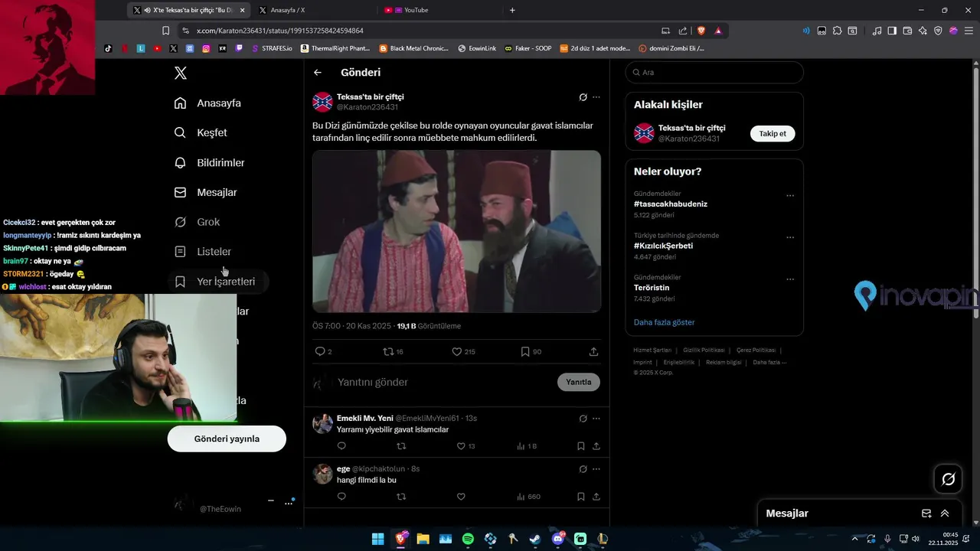Open the more options menu on the main post
Screen dimensions: 980x551
596,97
